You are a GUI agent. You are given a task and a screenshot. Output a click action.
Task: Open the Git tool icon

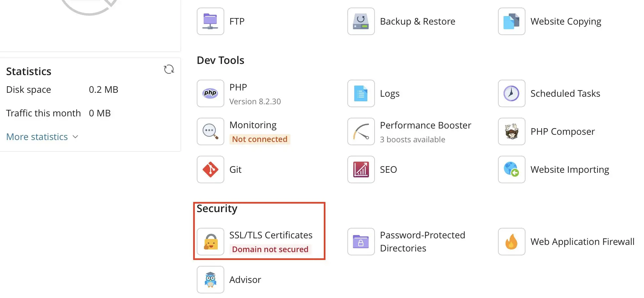click(x=210, y=169)
